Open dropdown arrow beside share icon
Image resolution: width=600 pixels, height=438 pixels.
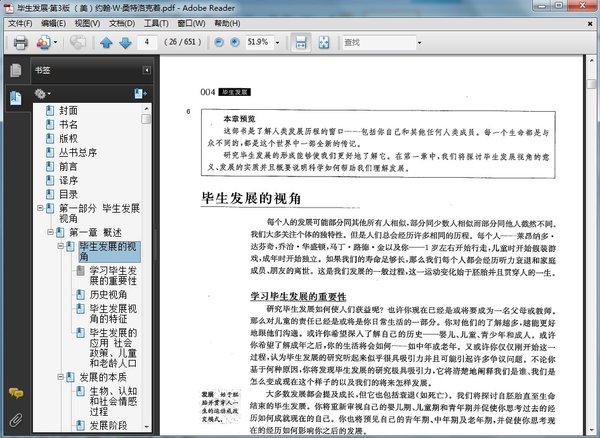[x=56, y=42]
